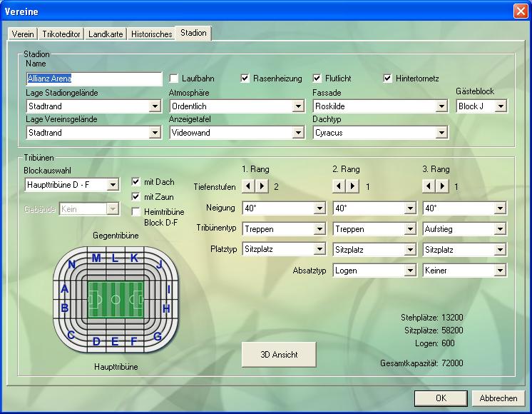The image size is (532, 414).
Task: Click the green pitch in stadium diagram
Action: [116, 299]
